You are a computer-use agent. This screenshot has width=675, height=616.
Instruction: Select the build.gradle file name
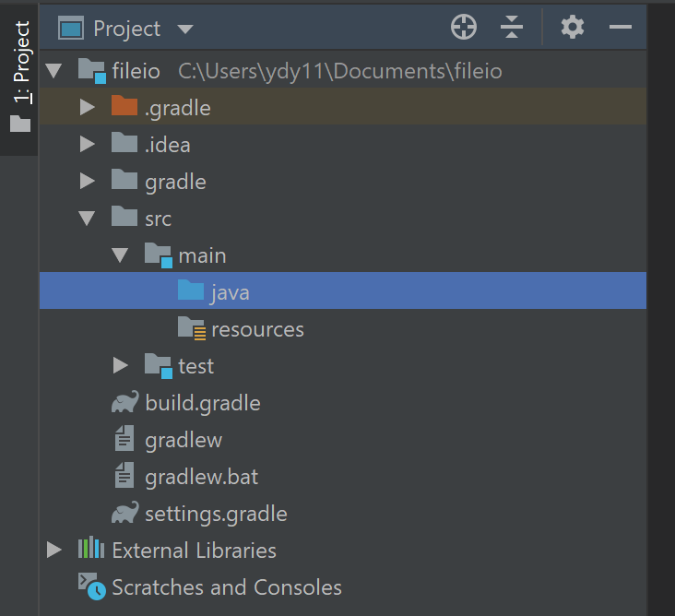pos(203,404)
